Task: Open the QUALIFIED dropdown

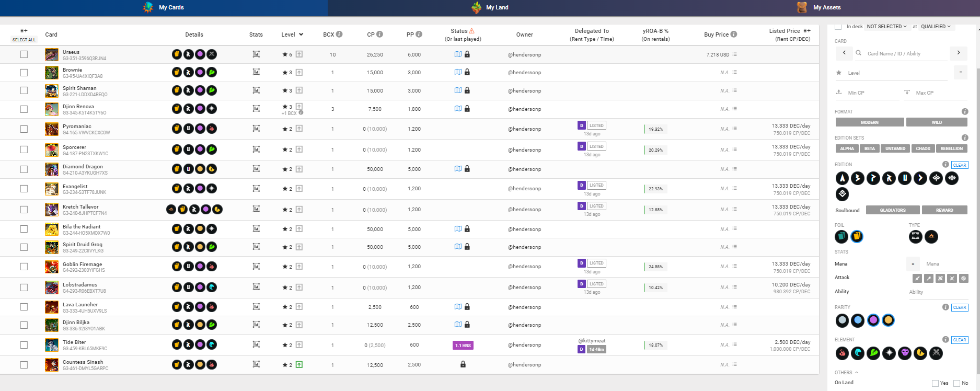Action: 936,27
